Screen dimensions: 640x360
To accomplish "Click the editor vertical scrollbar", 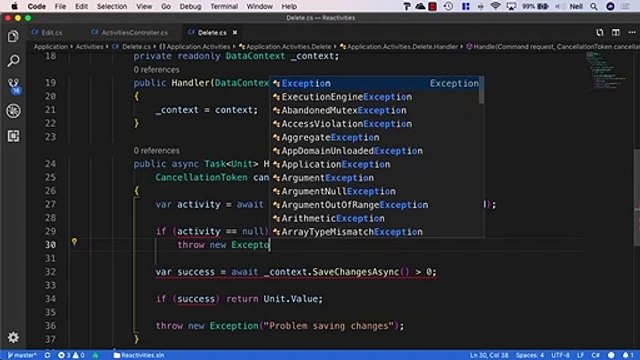I will [637, 198].
